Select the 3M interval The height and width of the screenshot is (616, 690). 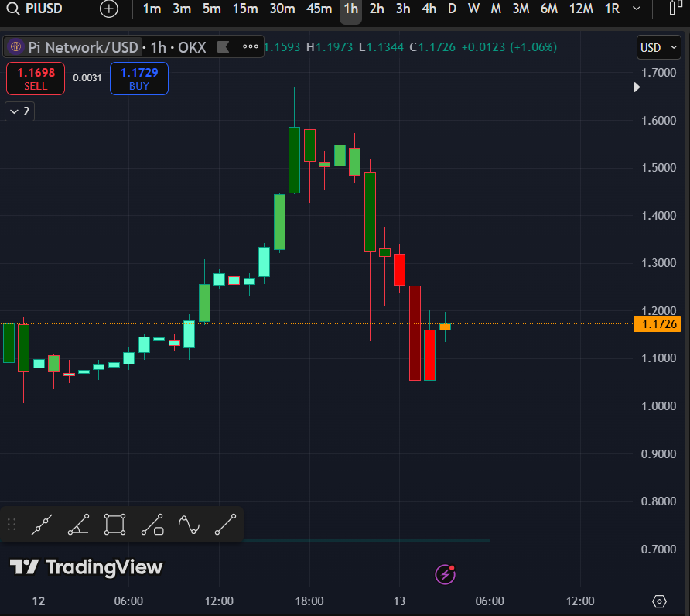521,9
